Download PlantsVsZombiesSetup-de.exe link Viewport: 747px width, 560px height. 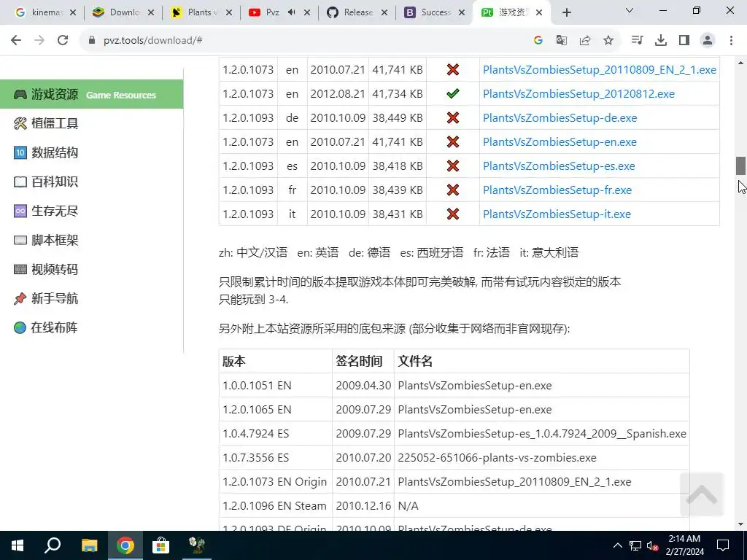pos(560,117)
